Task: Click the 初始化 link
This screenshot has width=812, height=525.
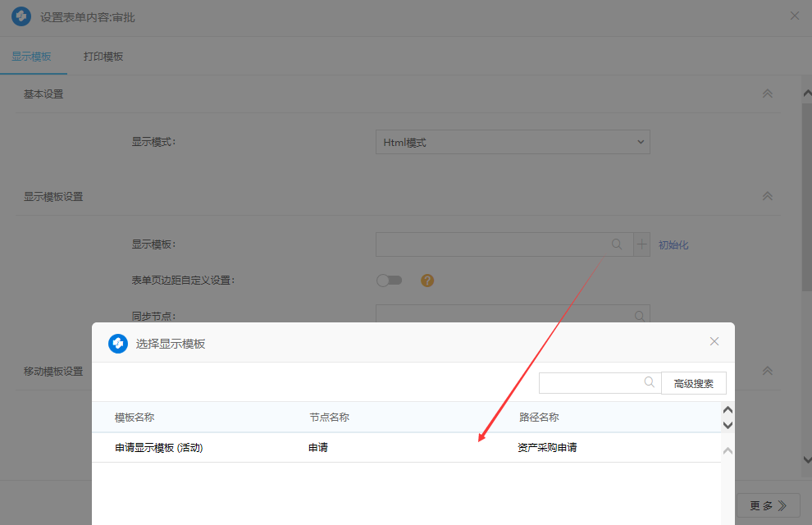Action: coord(673,244)
